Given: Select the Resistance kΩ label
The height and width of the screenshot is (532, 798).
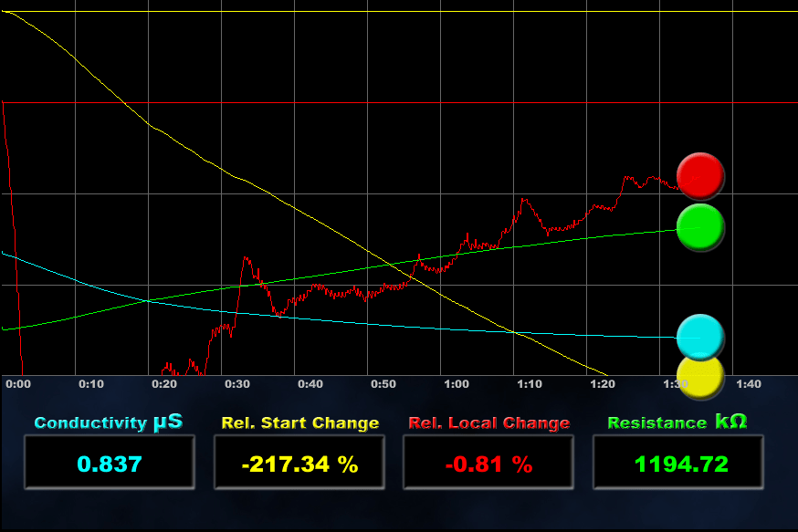Looking at the screenshot, I should click(x=677, y=422).
